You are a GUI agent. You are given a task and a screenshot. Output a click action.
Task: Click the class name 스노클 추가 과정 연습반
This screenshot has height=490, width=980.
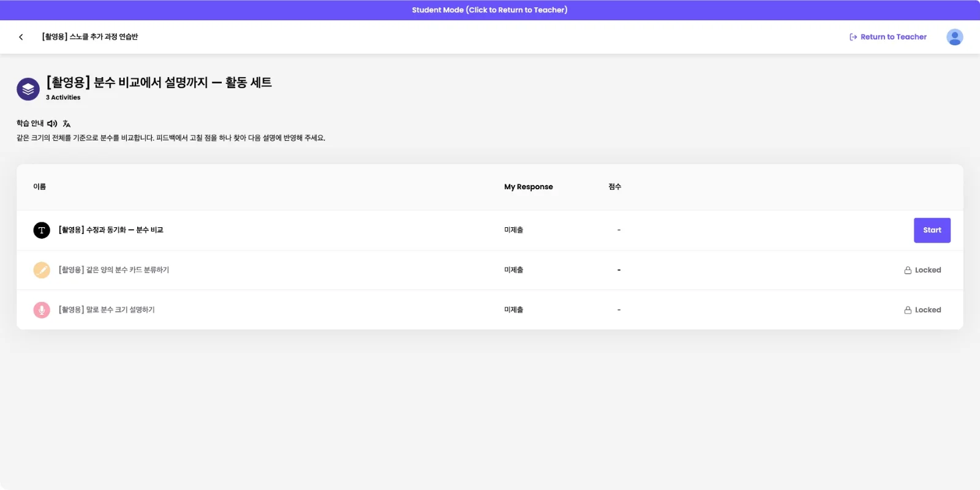[90, 37]
